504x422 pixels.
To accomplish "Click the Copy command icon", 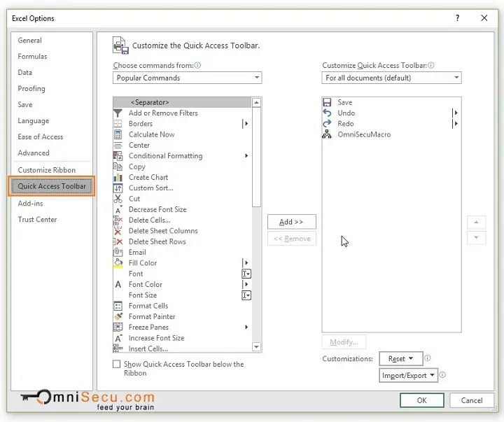I will (x=118, y=167).
